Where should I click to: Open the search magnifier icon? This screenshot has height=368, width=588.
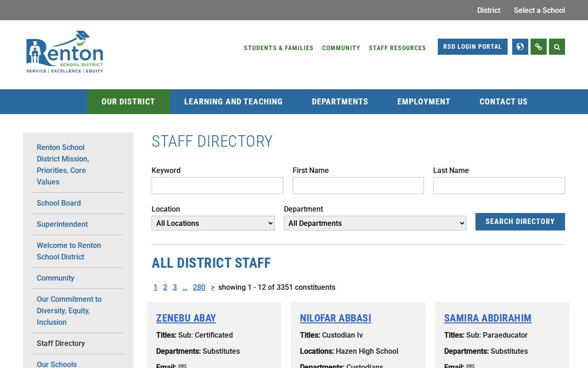(557, 46)
